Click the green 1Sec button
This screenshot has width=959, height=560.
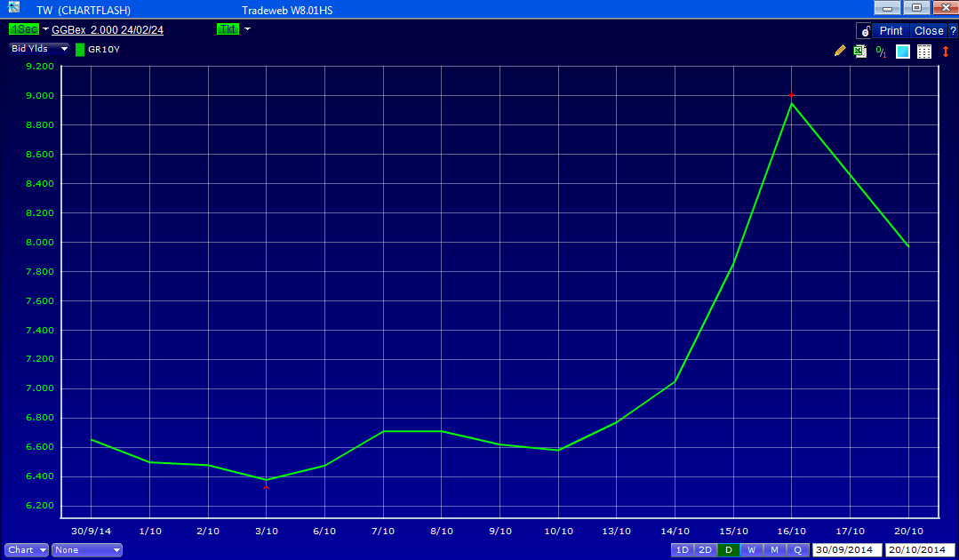(x=24, y=29)
